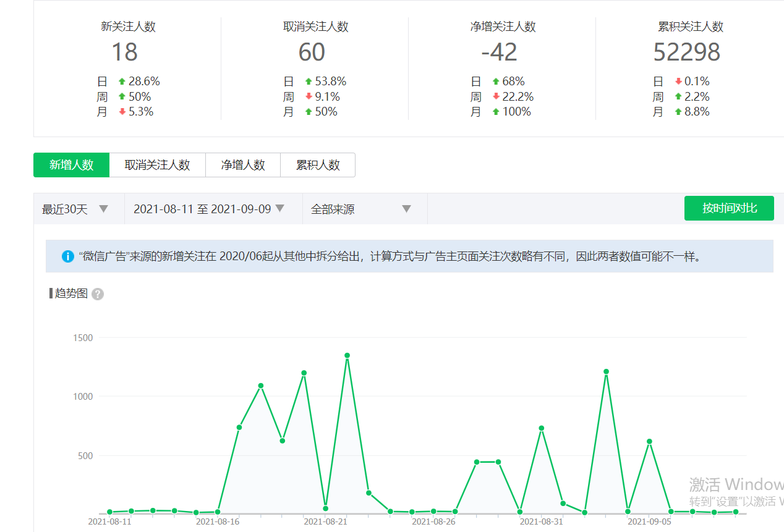784x532 pixels.
Task: Click the 累积关注人数 value 52298
Action: tap(687, 53)
